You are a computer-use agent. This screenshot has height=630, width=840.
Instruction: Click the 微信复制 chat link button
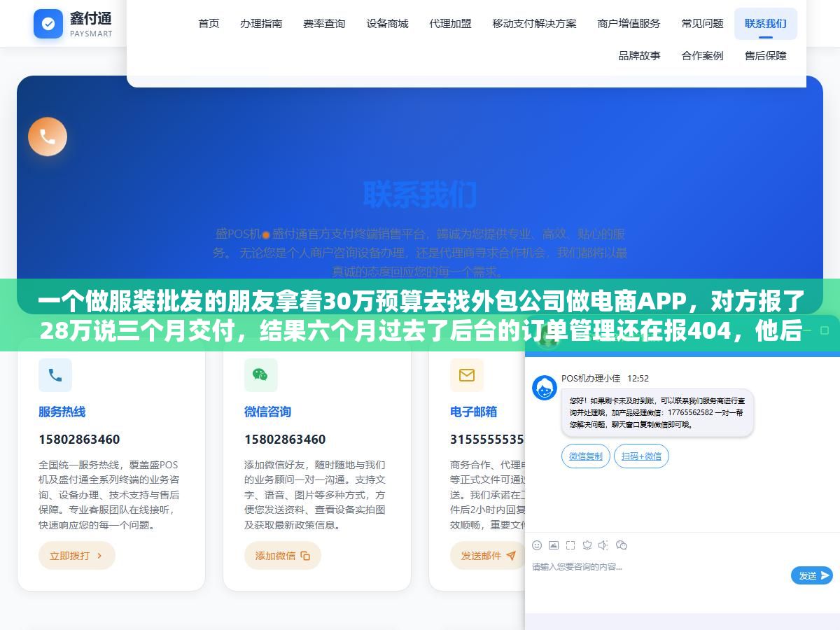pyautogui.click(x=585, y=456)
